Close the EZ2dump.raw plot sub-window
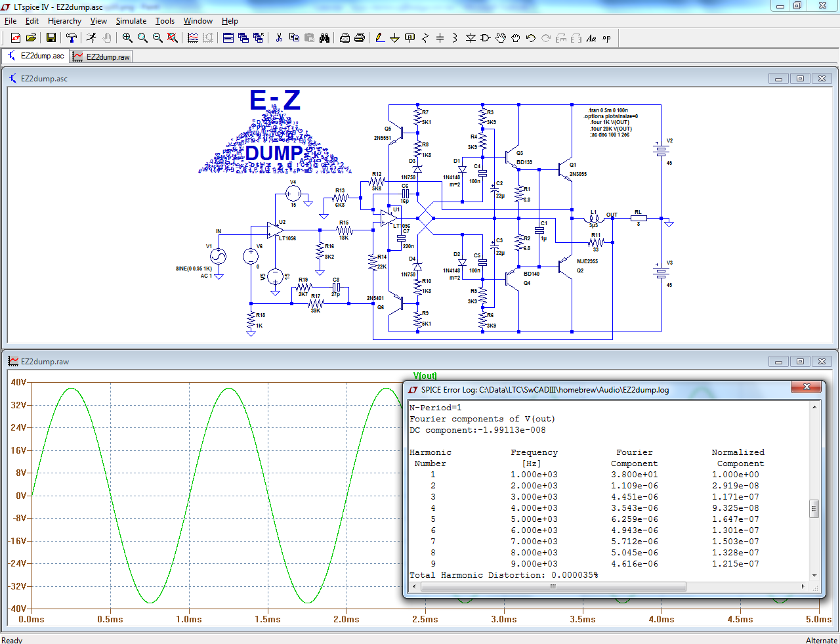This screenshot has height=644, width=840. pyautogui.click(x=822, y=361)
